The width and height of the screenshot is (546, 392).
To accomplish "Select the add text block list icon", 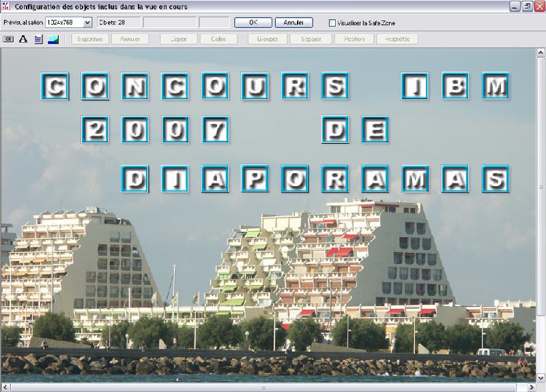I will tap(38, 39).
